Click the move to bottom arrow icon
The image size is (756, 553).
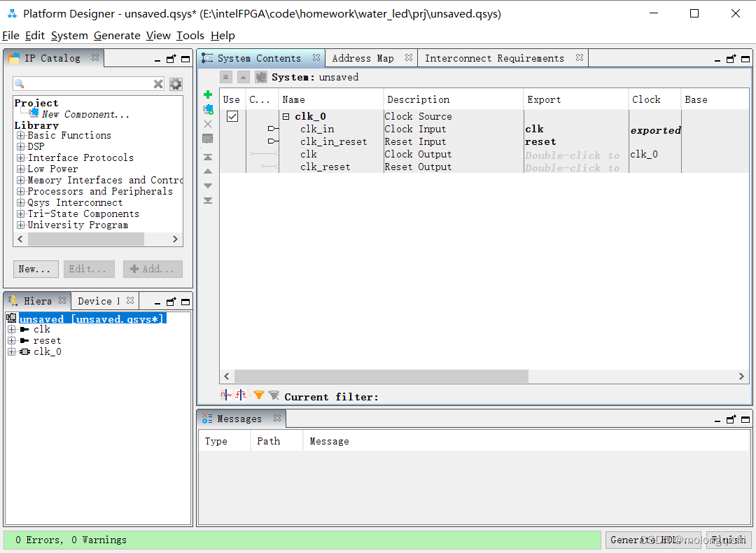tap(208, 200)
